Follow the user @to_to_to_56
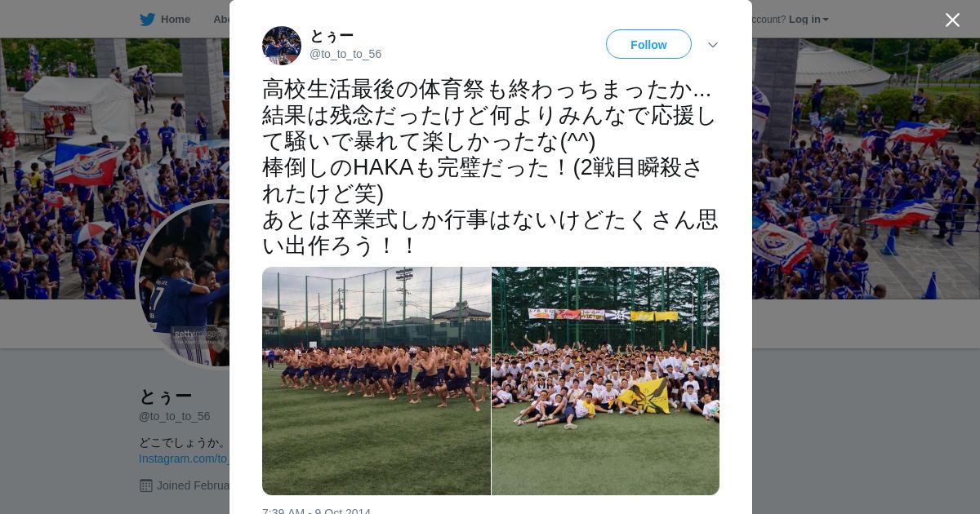Screen dimensions: 980x514 click(x=648, y=44)
